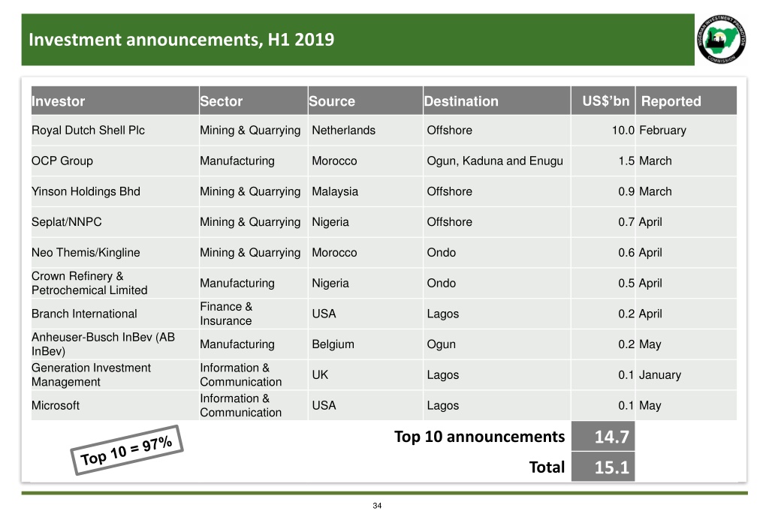This screenshot has width=769, height=532.
Task: Select the slide title 'Investment announcements, H1 2019'
Action: tap(182, 40)
